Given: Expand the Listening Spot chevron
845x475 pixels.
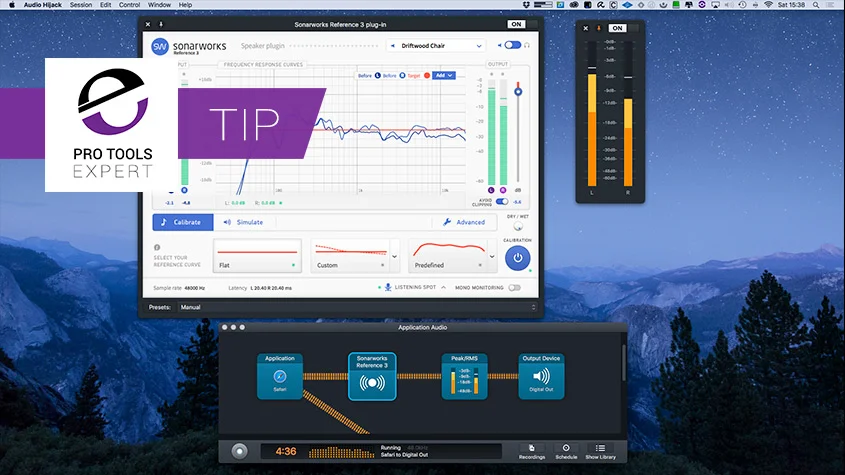Looking at the screenshot, I should pyautogui.click(x=444, y=287).
